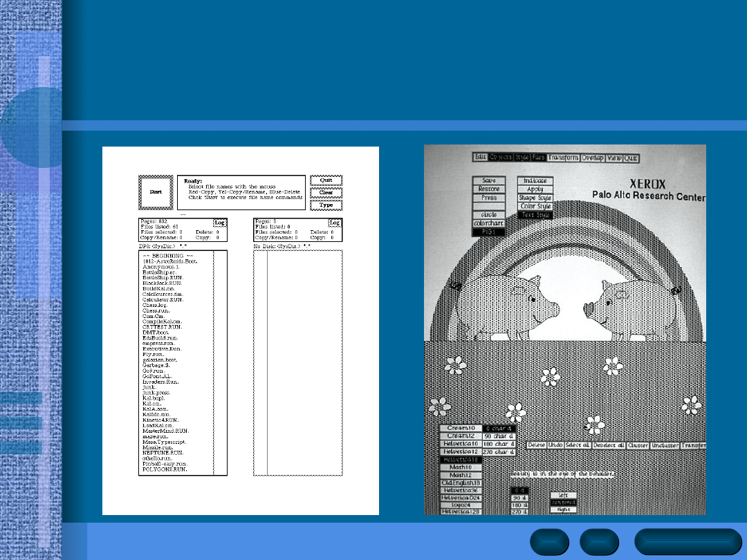Image resolution: width=747 pixels, height=560 pixels.
Task: Click the Undo command button
Action: pyautogui.click(x=555, y=445)
